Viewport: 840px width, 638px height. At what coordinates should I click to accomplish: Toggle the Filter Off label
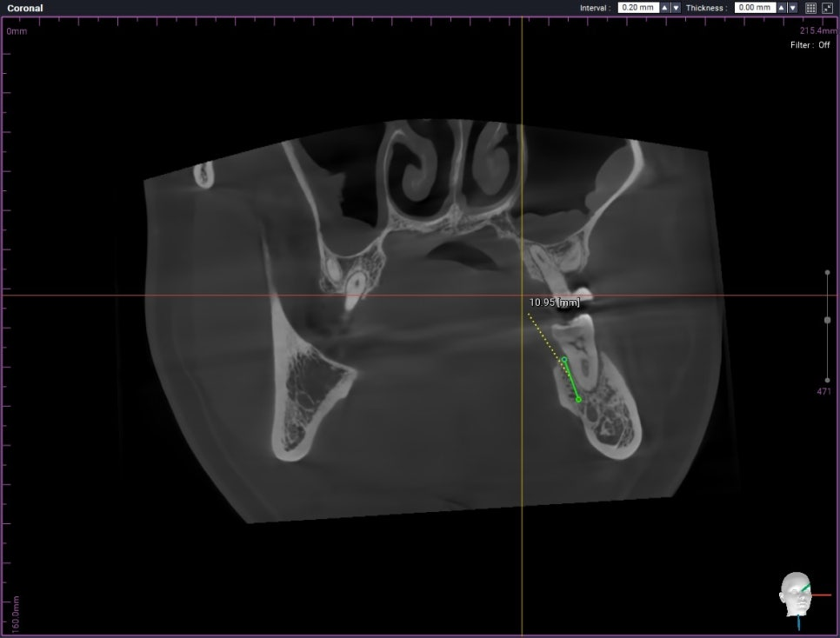coord(810,45)
